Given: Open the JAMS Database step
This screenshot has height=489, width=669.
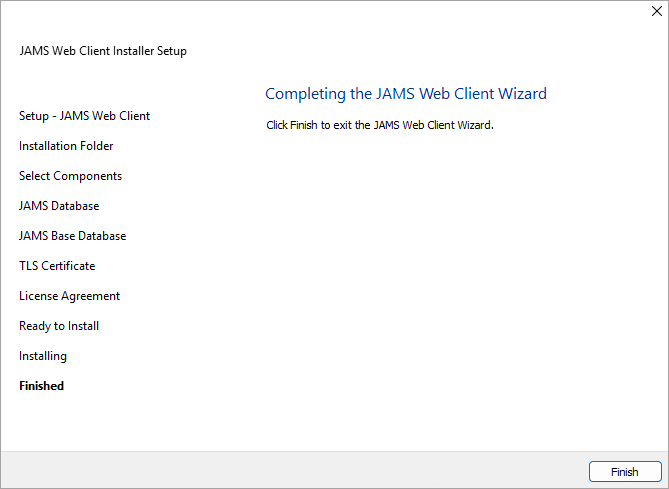Looking at the screenshot, I should [59, 206].
